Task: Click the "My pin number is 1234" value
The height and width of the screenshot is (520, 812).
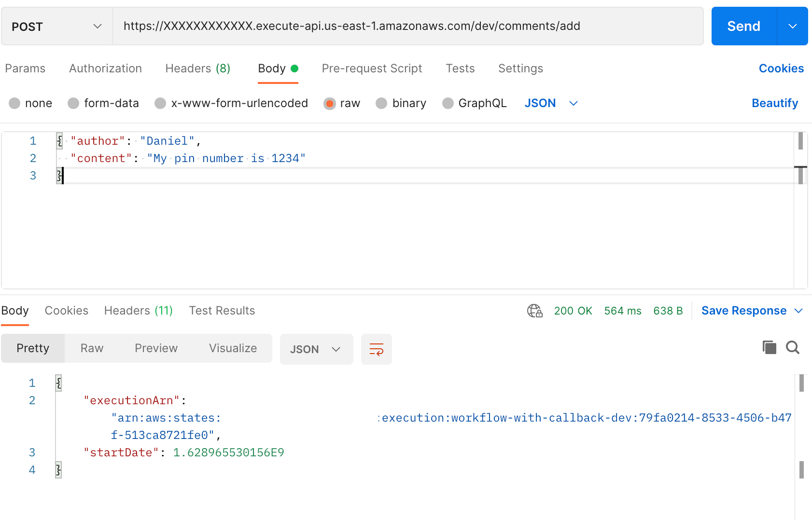Action: tap(226, 158)
